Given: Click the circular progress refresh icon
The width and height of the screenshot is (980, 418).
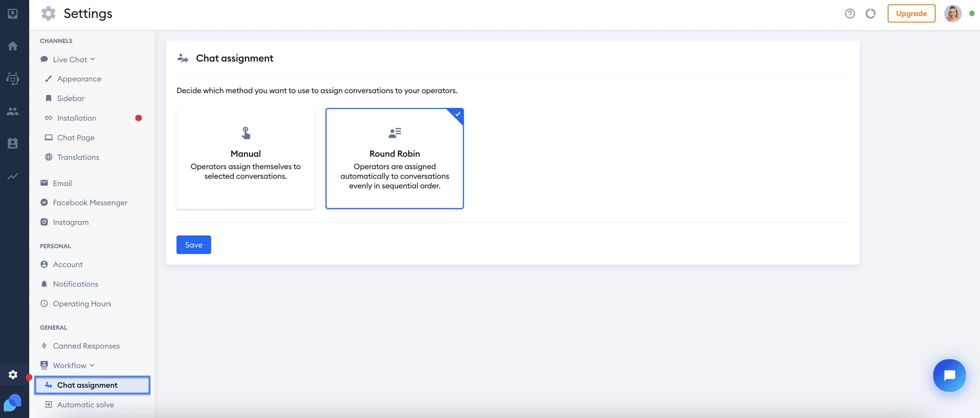Looking at the screenshot, I should 870,14.
